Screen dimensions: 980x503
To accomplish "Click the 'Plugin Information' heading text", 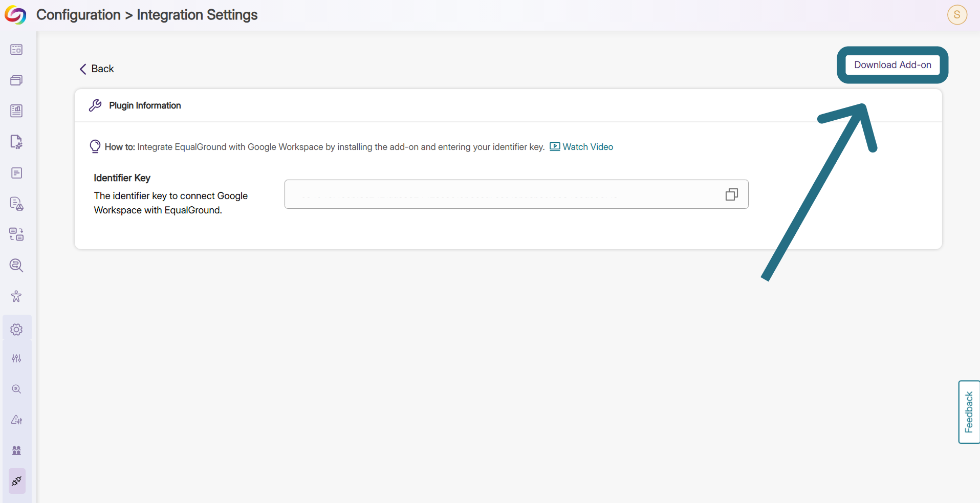I will (145, 105).
